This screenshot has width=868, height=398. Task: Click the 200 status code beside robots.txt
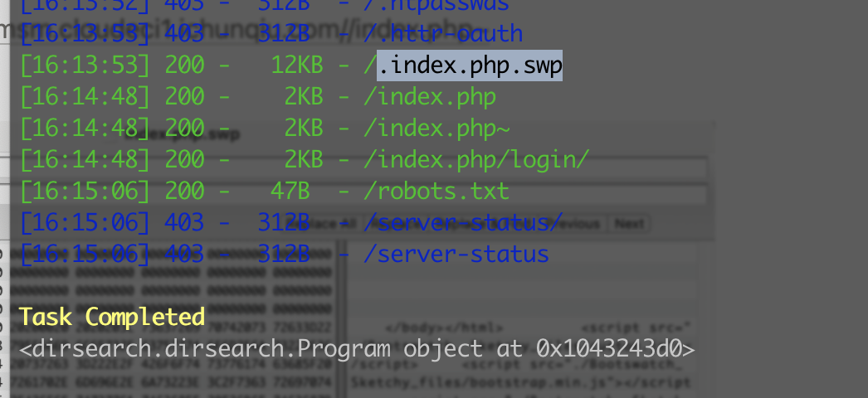pyautogui.click(x=184, y=192)
